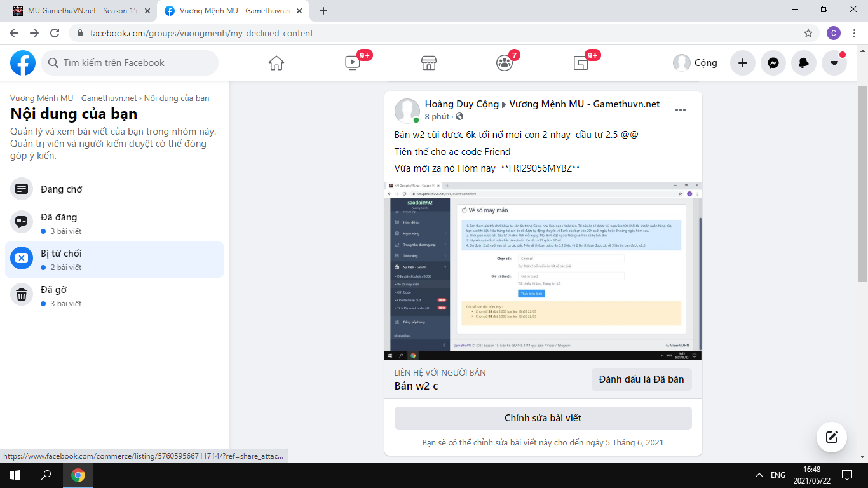Go to Facebook Home icon
The width and height of the screenshot is (868, 488).
click(276, 63)
